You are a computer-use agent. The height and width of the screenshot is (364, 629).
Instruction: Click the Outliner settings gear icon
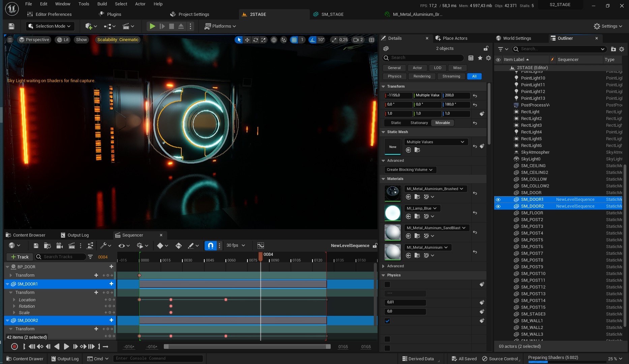click(x=622, y=49)
